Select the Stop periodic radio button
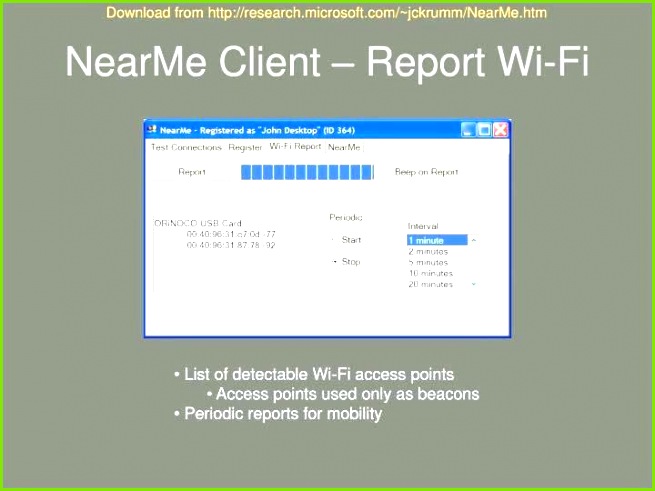655x491 pixels. point(334,262)
